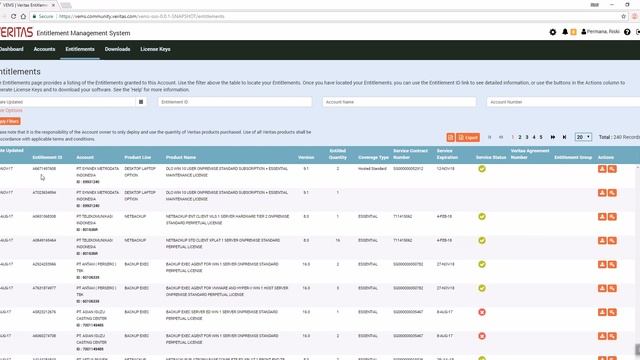Open the settings gear in the header
The image size is (640, 360).
pyautogui.click(x=553, y=32)
